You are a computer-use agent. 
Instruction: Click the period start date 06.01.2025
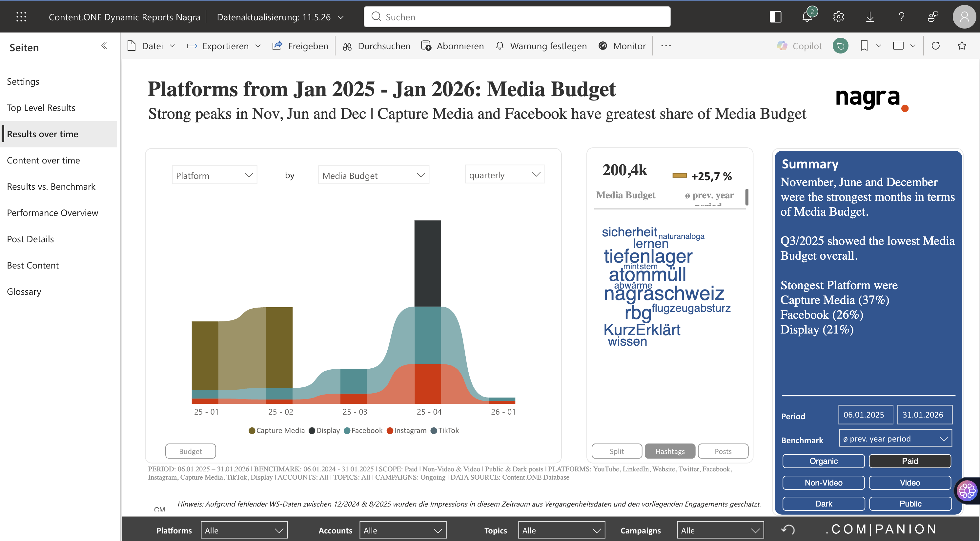866,415
